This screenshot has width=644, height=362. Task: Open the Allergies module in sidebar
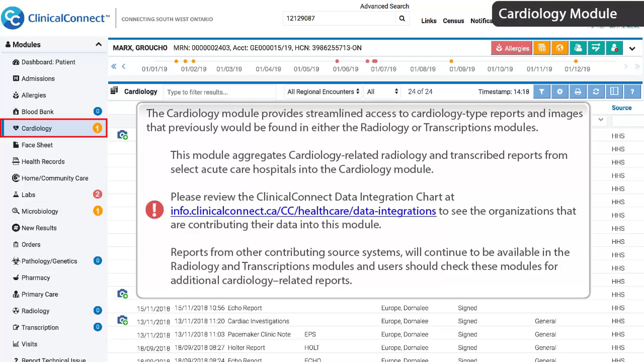[54, 95]
